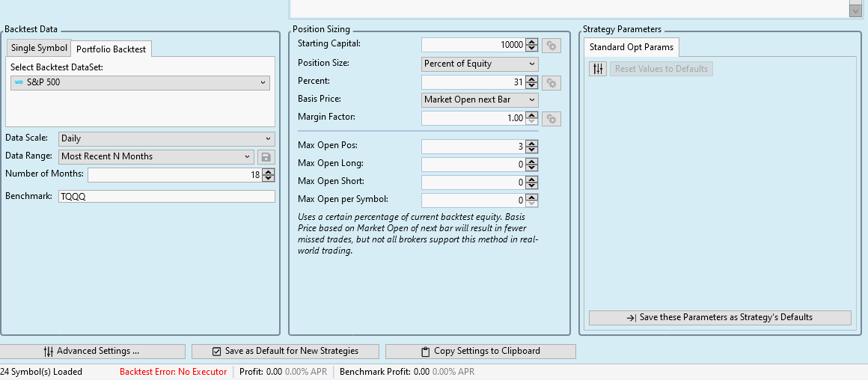Image resolution: width=868 pixels, height=380 pixels.
Task: Switch to the Single Symbol tab
Action: [38, 48]
